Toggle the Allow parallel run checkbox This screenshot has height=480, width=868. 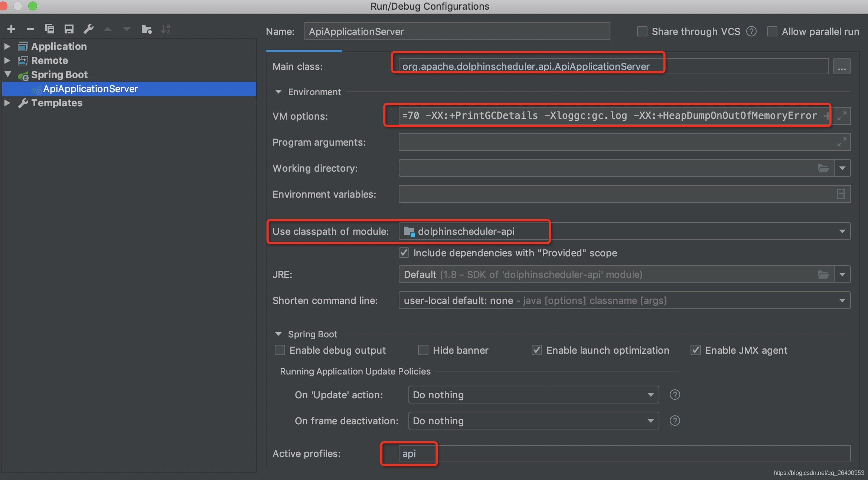click(772, 32)
